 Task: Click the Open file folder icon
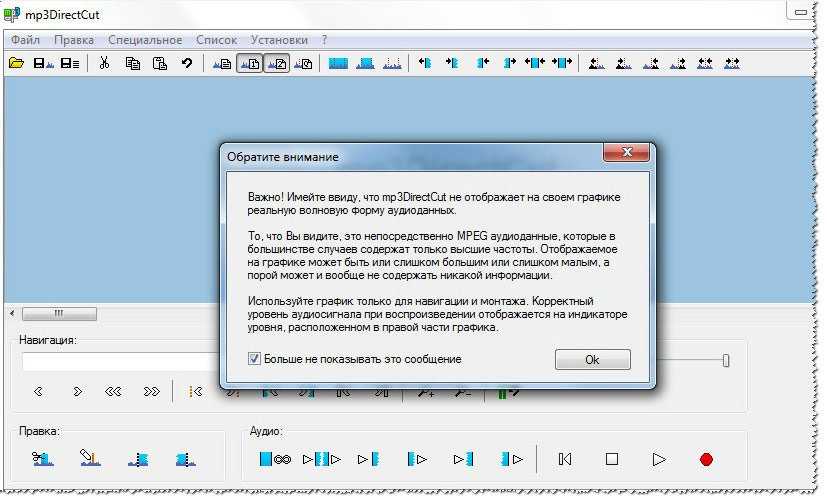(16, 63)
